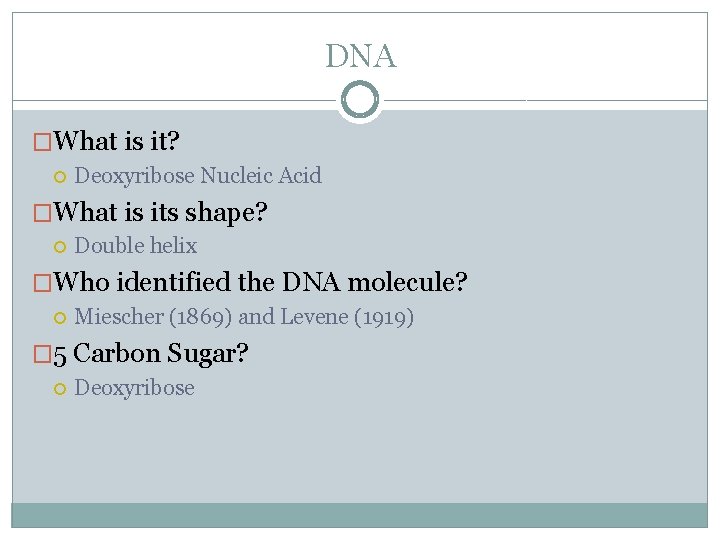
Task: Click the 'Miescher (1869) and Levene (1919)' text
Action: [x=244, y=317]
